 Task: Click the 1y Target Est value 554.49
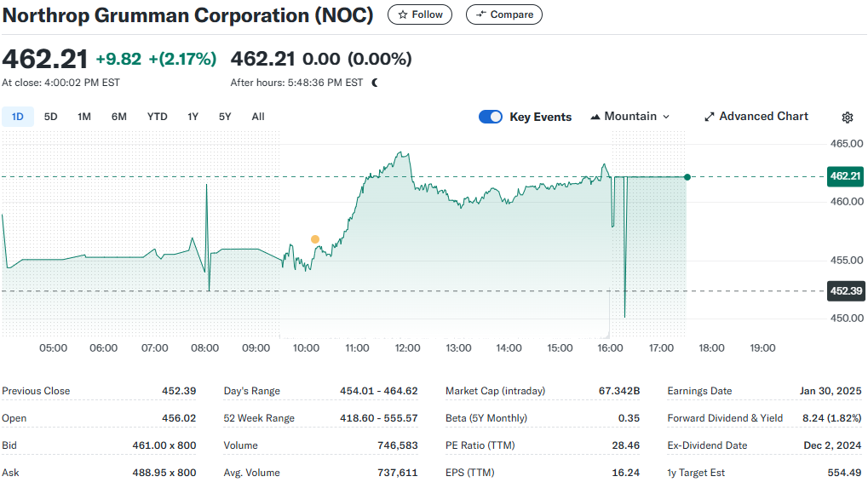point(845,473)
